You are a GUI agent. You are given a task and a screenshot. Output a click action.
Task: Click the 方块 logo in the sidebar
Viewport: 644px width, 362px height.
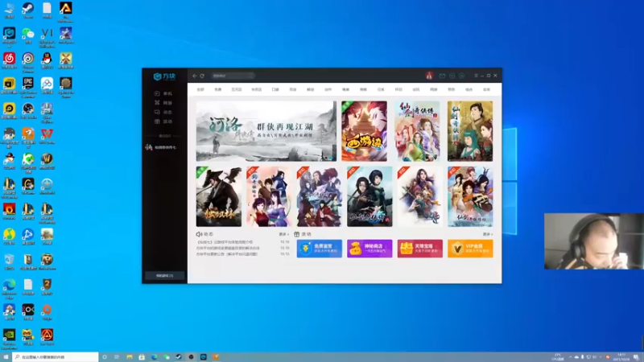click(x=164, y=76)
